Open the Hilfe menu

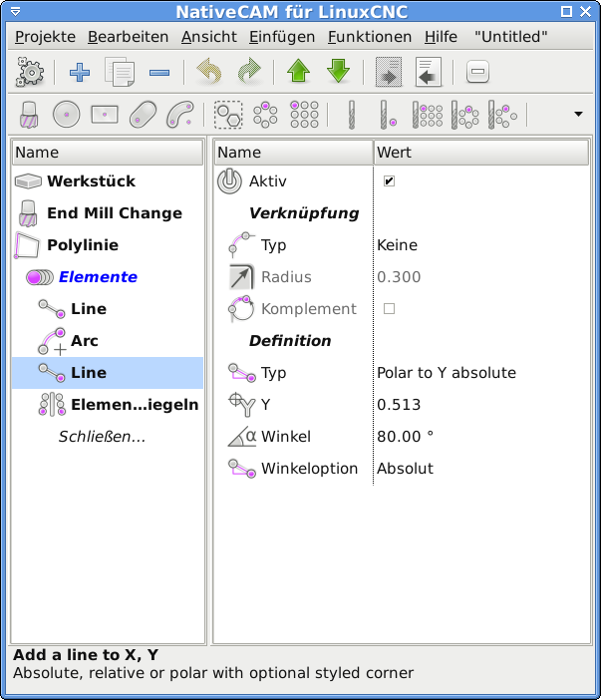(x=441, y=37)
